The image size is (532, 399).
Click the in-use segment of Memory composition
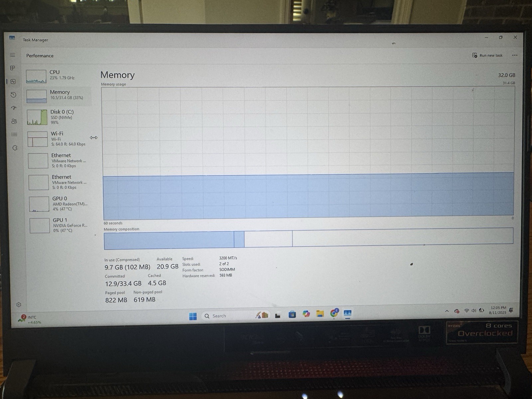tap(169, 241)
